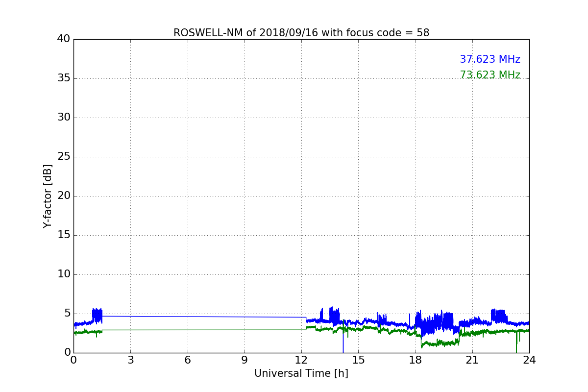Click the plot title ROSWELL-NM of 2018/09/16
588x392 pixels.
301,33
